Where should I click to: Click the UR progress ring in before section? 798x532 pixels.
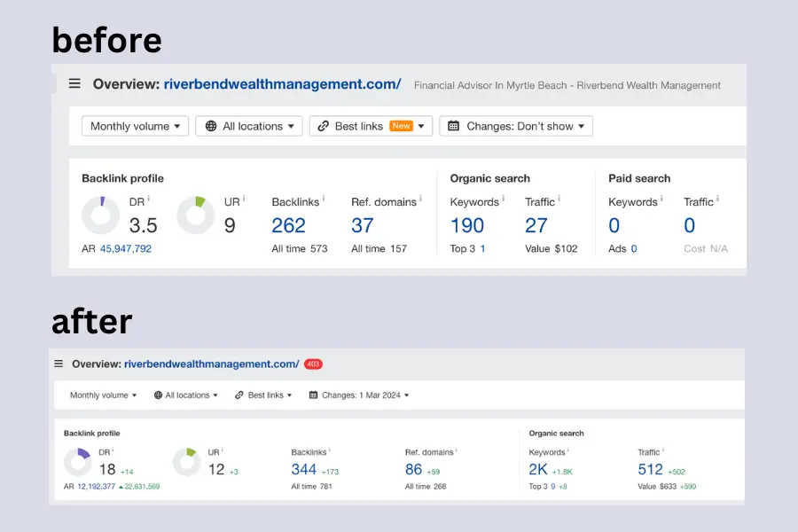click(x=197, y=215)
